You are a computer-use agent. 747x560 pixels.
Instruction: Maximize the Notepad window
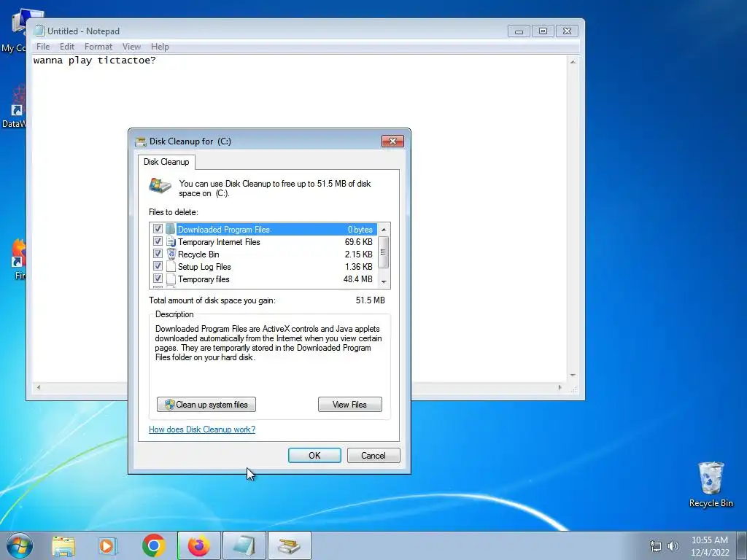543,31
